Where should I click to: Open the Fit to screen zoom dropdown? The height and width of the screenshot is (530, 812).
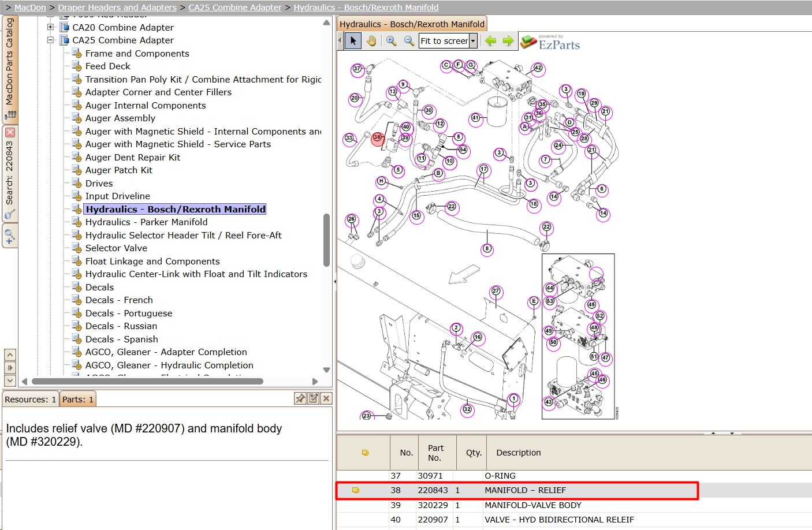pos(473,41)
